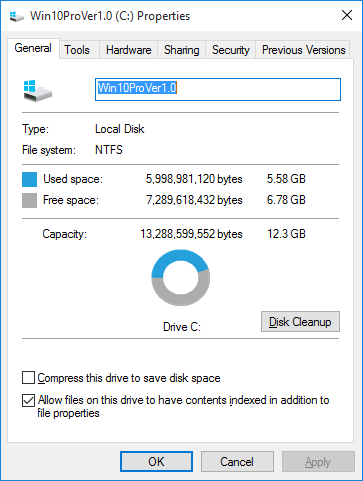This screenshot has height=481, width=363.
Task: Click the disk usage donut chart
Action: [181, 277]
